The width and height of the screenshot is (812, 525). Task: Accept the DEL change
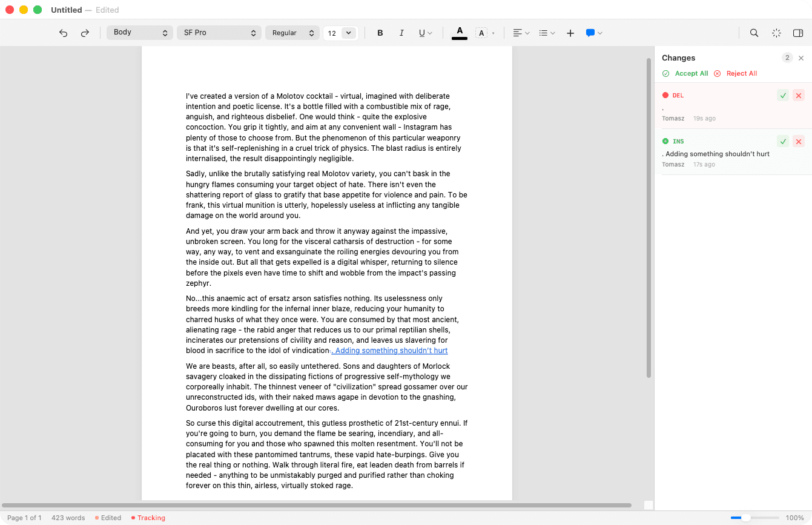pos(783,95)
